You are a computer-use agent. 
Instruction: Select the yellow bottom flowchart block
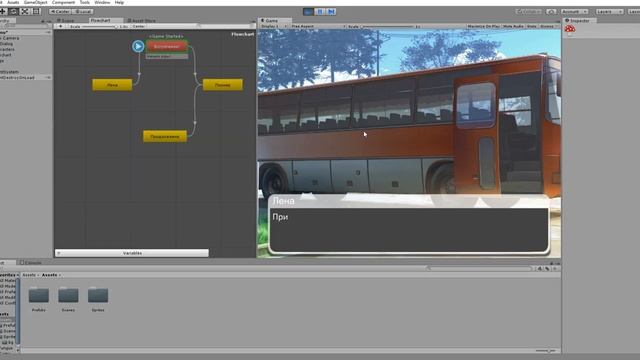point(165,136)
